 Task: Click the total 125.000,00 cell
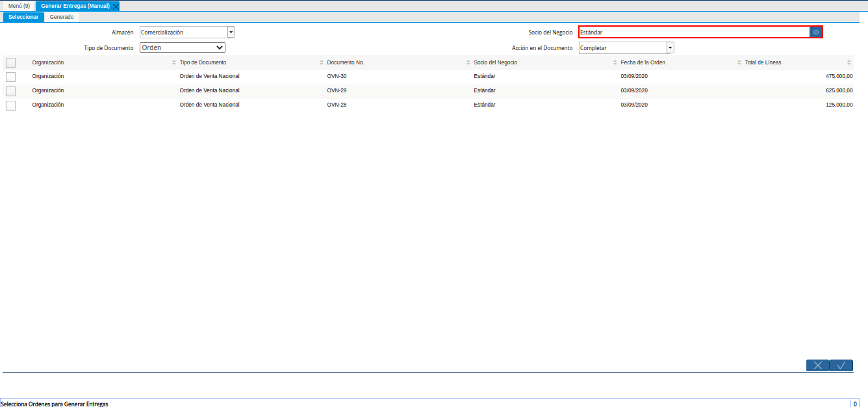839,105
